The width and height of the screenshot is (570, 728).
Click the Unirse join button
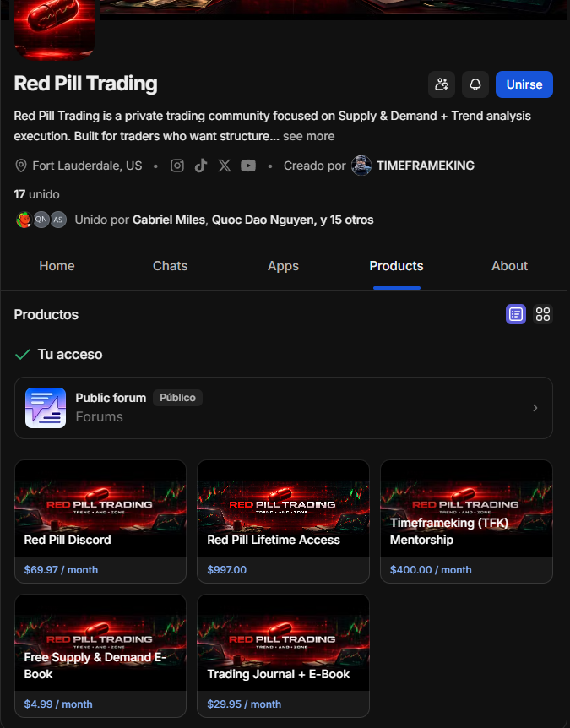(524, 84)
